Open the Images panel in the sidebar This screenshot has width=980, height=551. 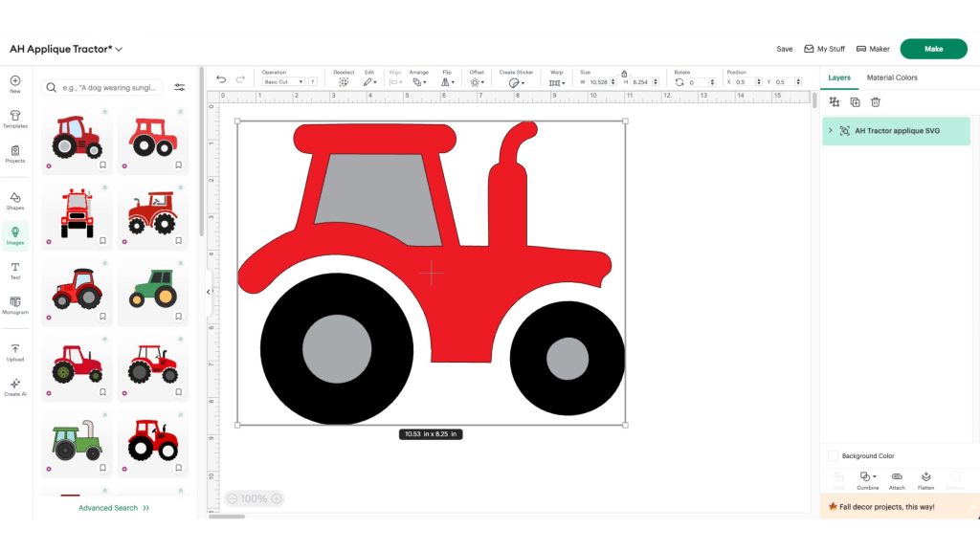tap(14, 234)
